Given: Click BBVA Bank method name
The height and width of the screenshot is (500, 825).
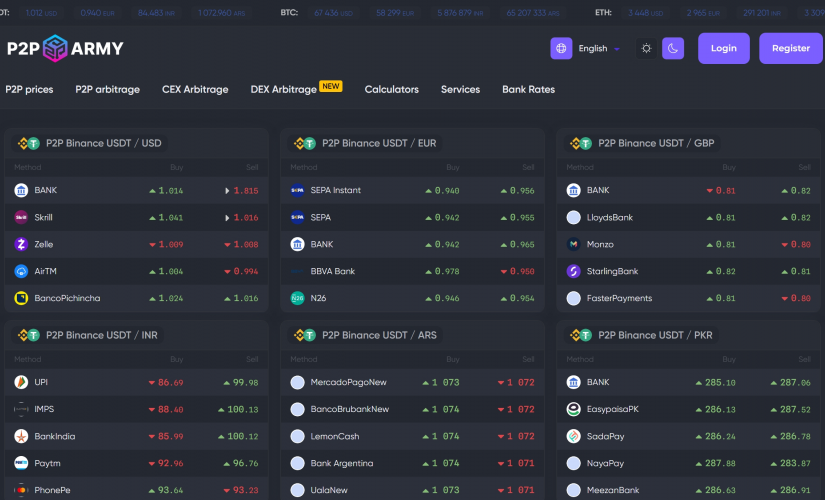Looking at the screenshot, I should click(x=333, y=271).
